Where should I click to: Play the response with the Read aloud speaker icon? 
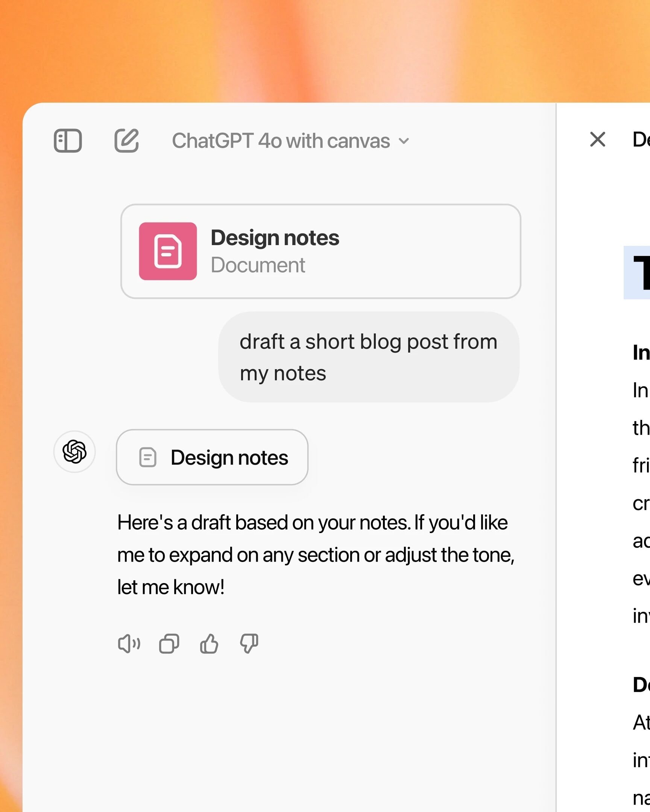tap(129, 643)
